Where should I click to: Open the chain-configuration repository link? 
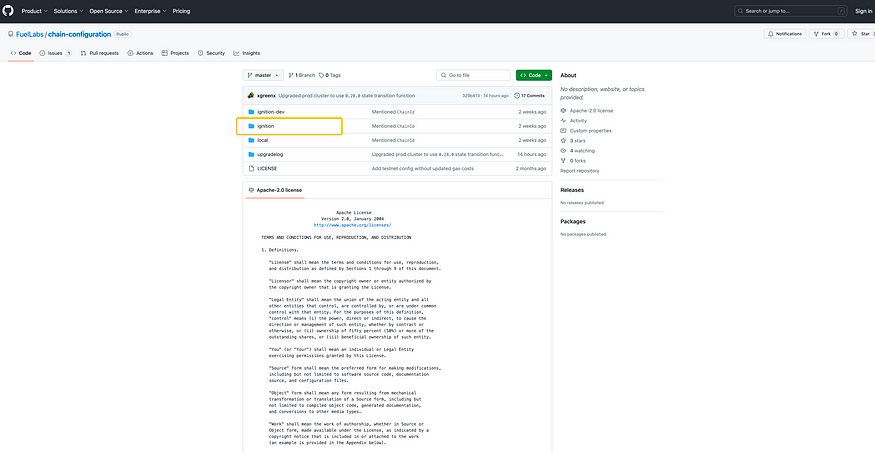[79, 35]
